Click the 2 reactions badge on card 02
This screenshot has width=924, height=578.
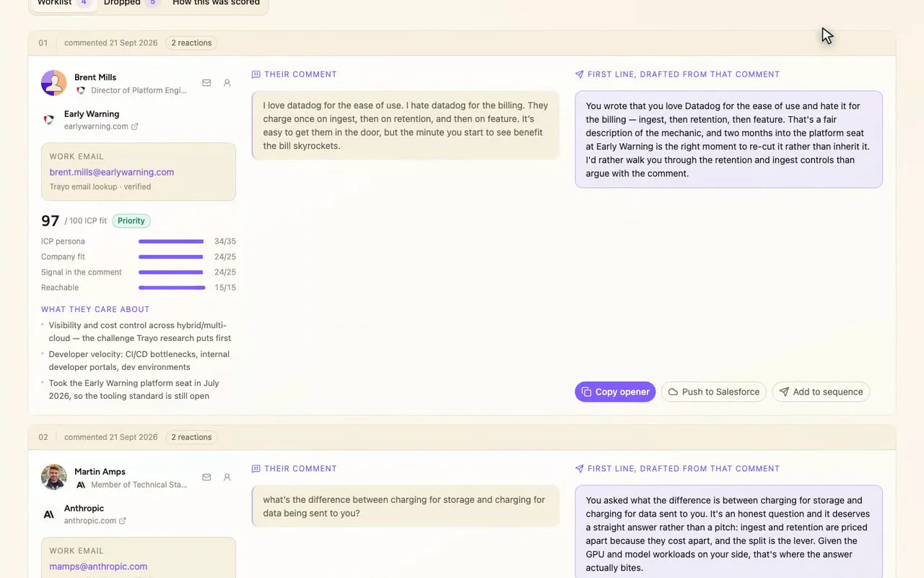pyautogui.click(x=191, y=437)
